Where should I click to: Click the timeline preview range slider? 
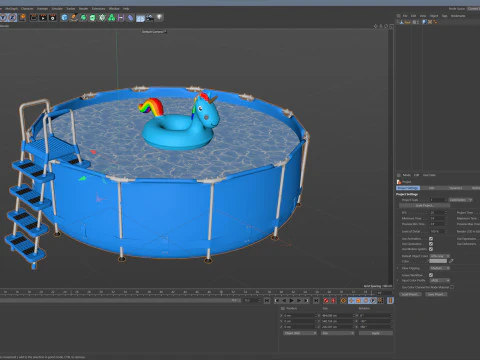pos(121,300)
